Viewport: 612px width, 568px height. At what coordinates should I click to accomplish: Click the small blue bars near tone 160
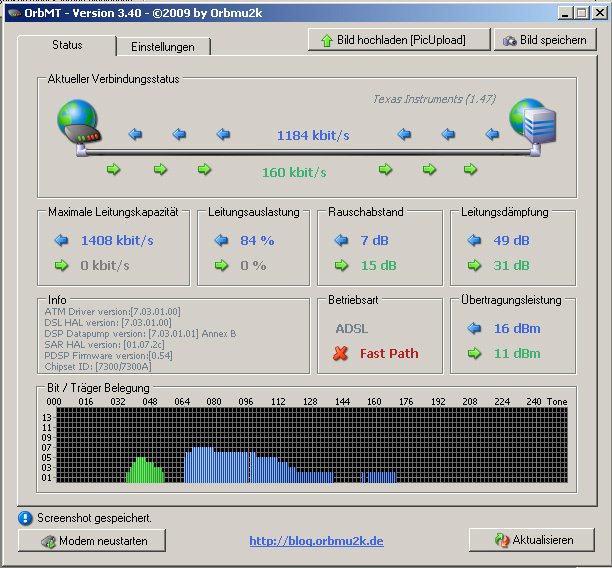click(379, 477)
